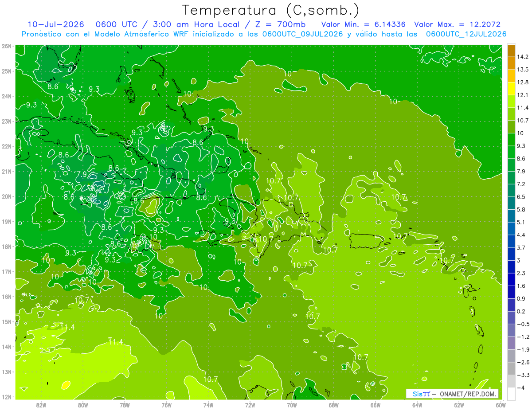The width and height of the screenshot is (532, 411).
Task: Click the '0.9' color scale label
Action: [521, 298]
